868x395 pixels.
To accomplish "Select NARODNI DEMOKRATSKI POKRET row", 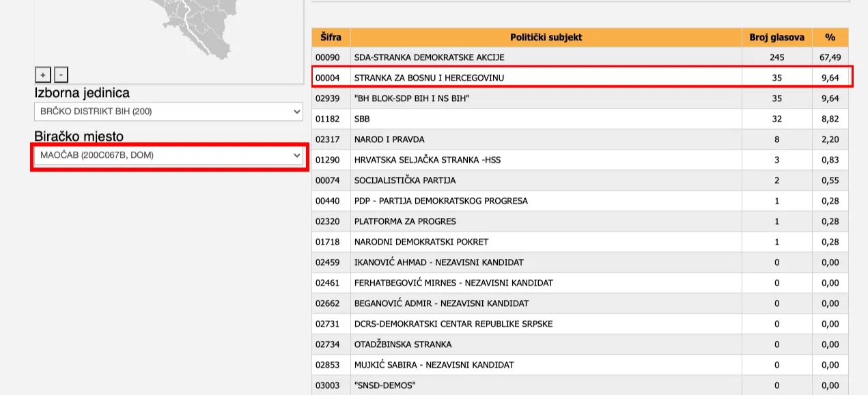I will 580,242.
